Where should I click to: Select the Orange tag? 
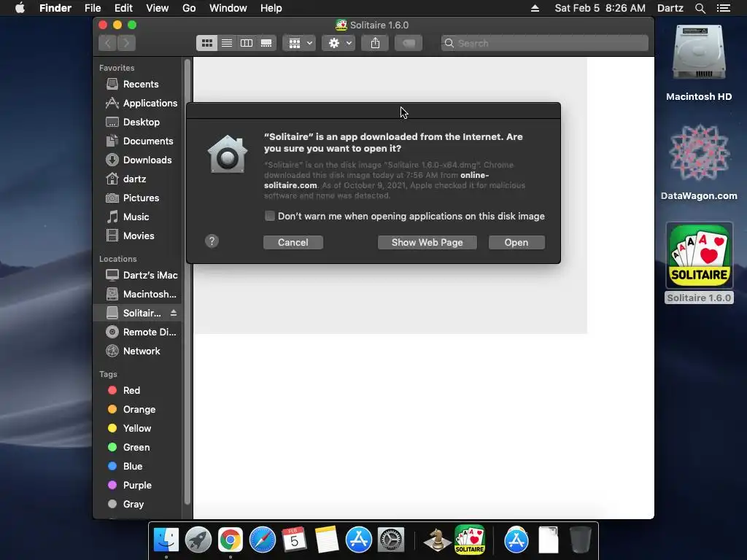[138, 410]
